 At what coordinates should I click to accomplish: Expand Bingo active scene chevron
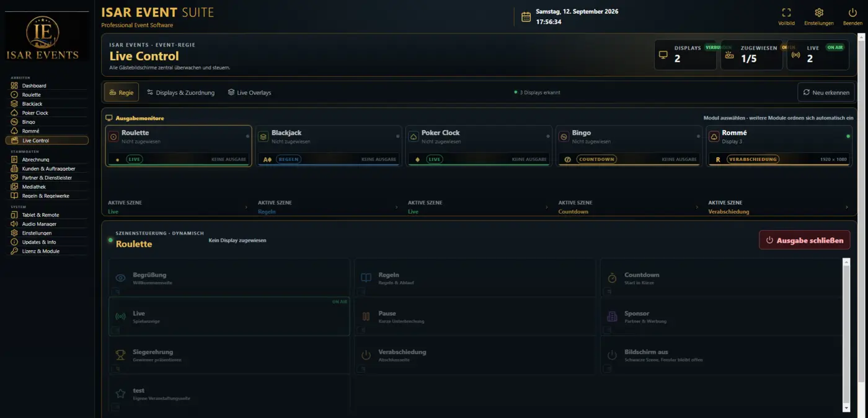click(697, 207)
